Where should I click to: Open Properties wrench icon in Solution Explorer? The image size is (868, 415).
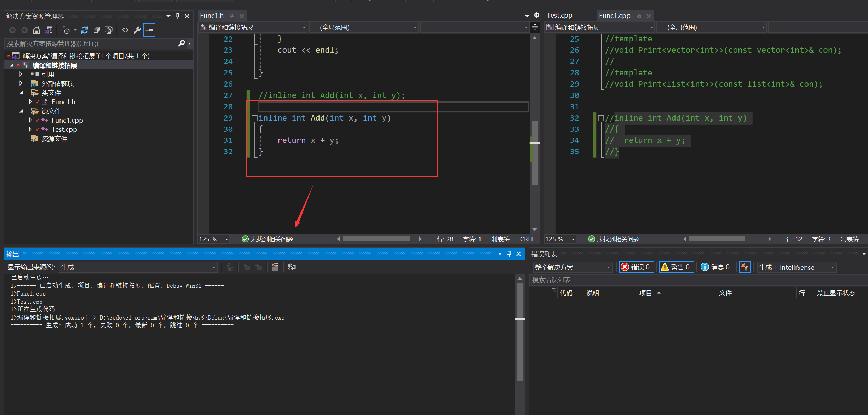[x=137, y=30]
